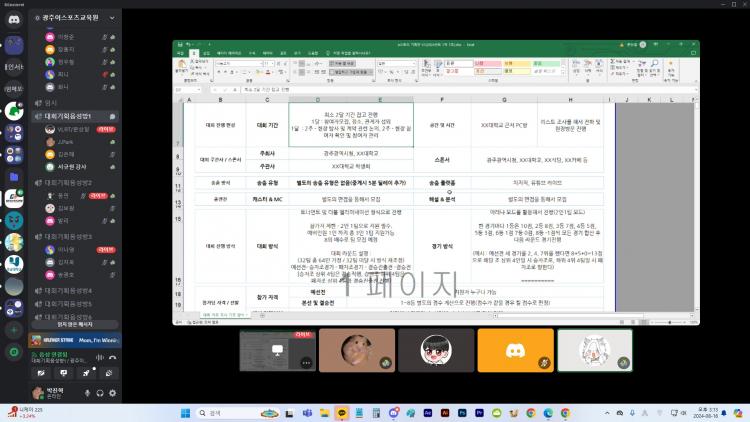Viewport: 750px width, 422px height.
Task: Select the sheet tab at bottom of Excel
Action: pyautogui.click(x=224, y=315)
